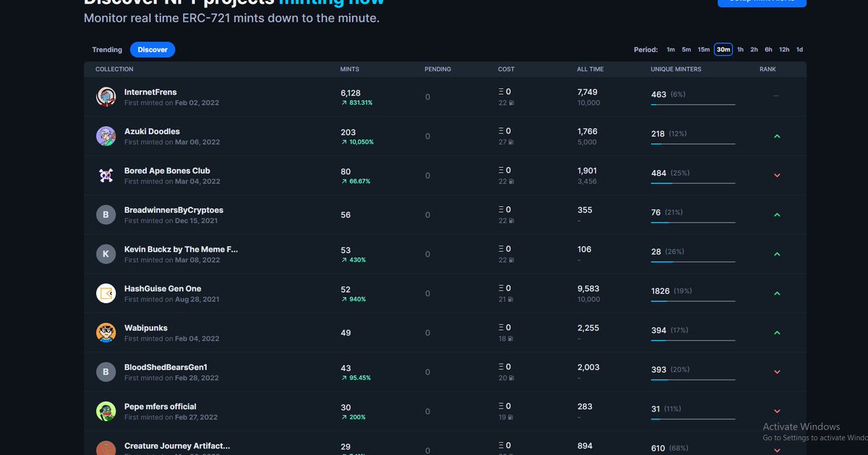The height and width of the screenshot is (455, 868).
Task: Open the Bored Ape Bones Club link
Action: click(167, 171)
